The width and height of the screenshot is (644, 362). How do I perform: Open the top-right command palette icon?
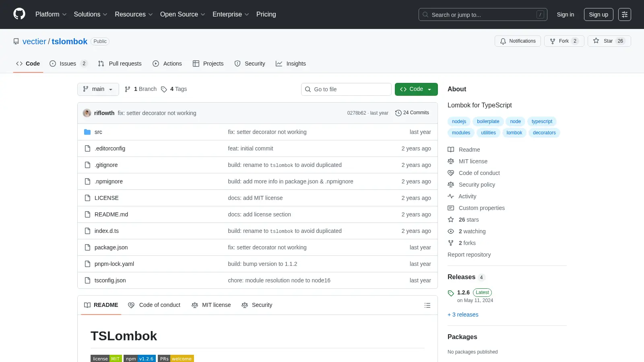pyautogui.click(x=625, y=14)
